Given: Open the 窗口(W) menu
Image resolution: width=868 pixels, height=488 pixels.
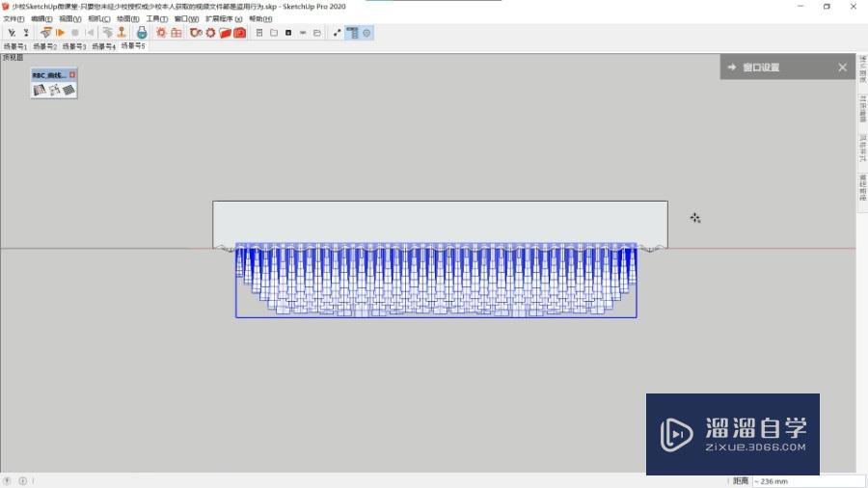Looking at the screenshot, I should pos(186,19).
